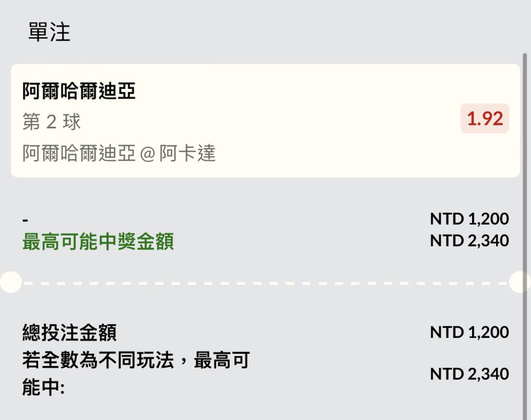
Task: Click 阿爾哈爾迪亞 before the @ in matchup line
Action: click(79, 154)
